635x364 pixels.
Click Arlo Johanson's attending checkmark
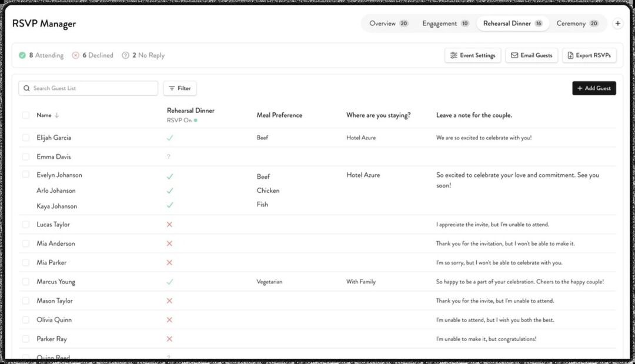170,191
